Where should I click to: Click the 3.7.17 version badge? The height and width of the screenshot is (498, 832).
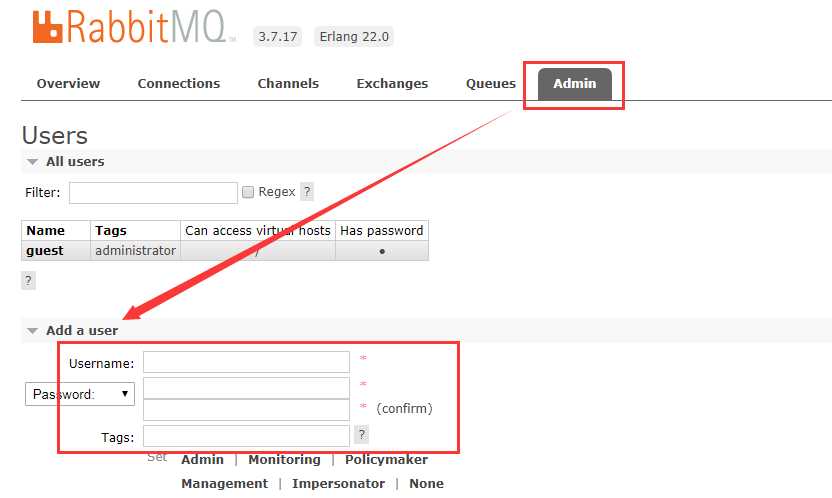[278, 37]
